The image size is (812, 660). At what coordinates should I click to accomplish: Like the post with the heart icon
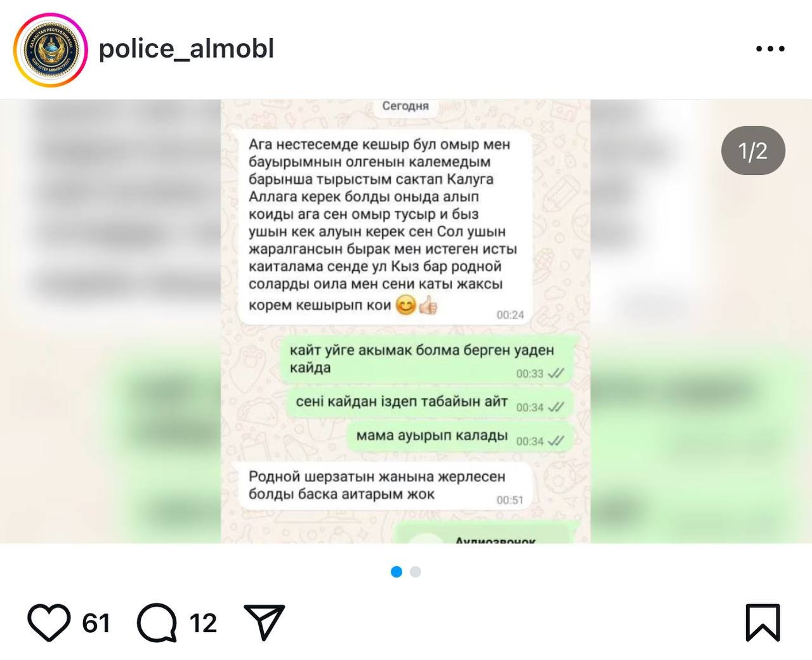(x=49, y=623)
